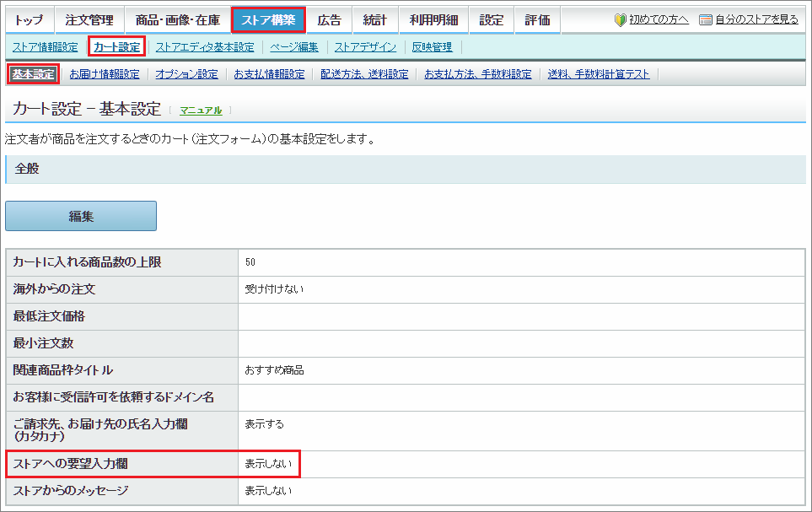The width and height of the screenshot is (812, 512).
Task: Click the ストアからのメッセージ label
Action: [71, 490]
